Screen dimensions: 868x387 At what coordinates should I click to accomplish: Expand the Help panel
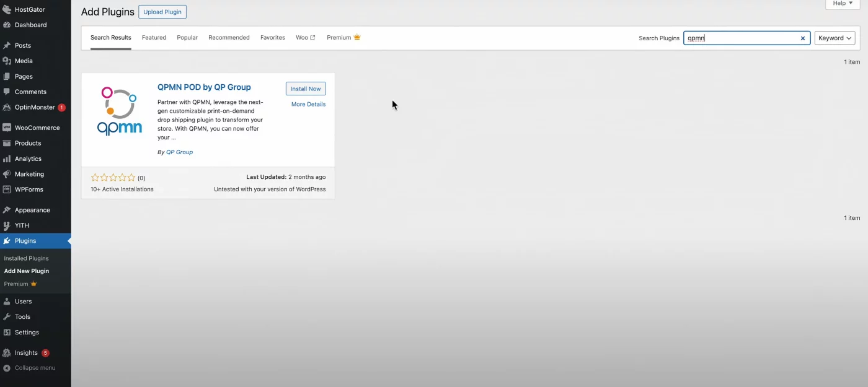pos(843,4)
